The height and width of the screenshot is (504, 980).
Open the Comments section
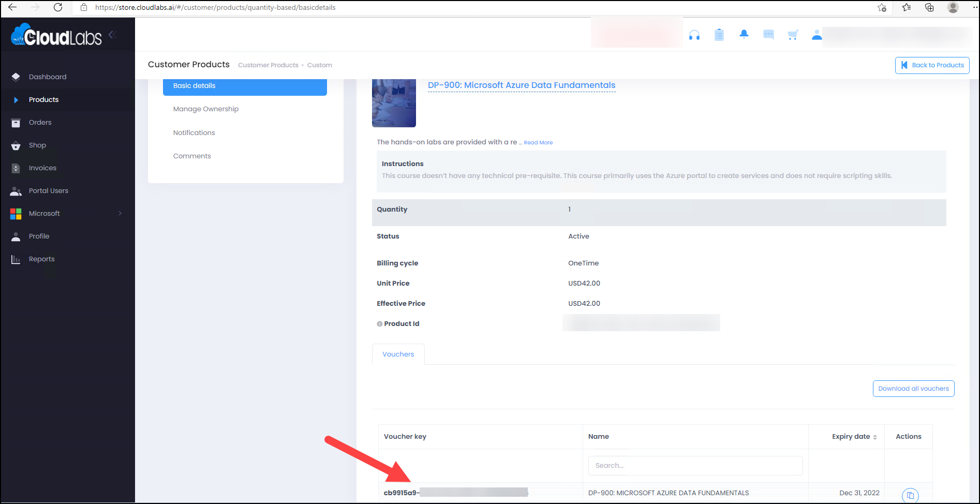pos(192,156)
